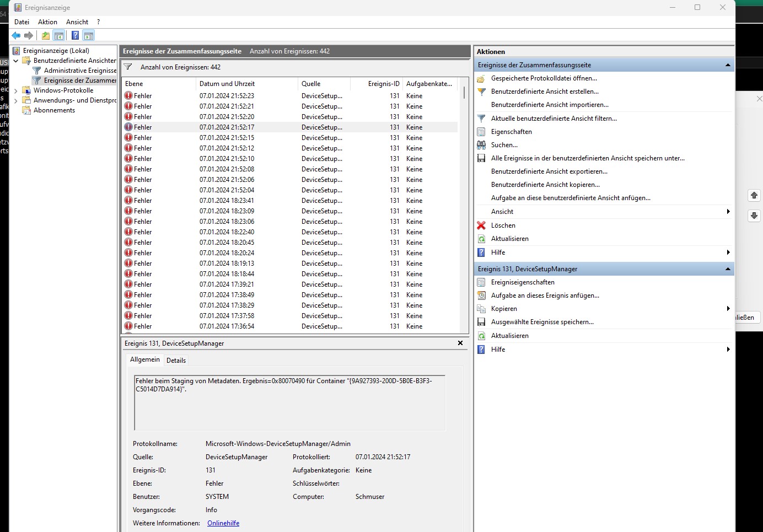
Task: Open the Aktion menu
Action: [x=47, y=22]
